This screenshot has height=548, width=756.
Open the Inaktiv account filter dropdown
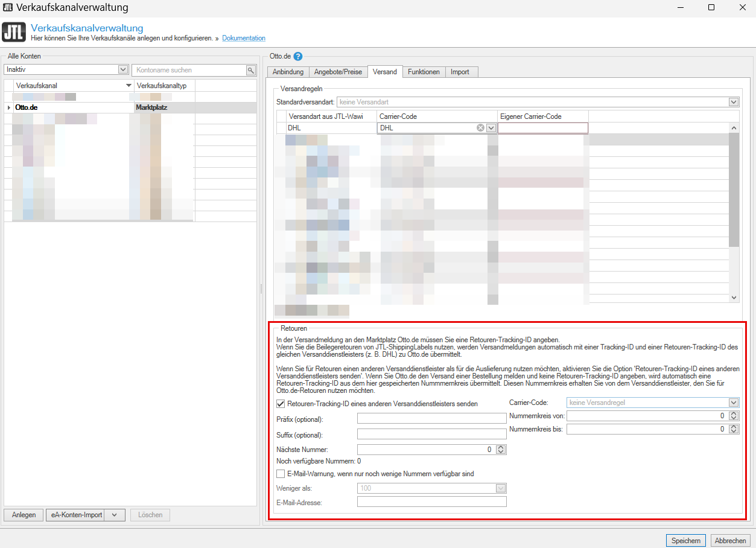[x=123, y=70]
